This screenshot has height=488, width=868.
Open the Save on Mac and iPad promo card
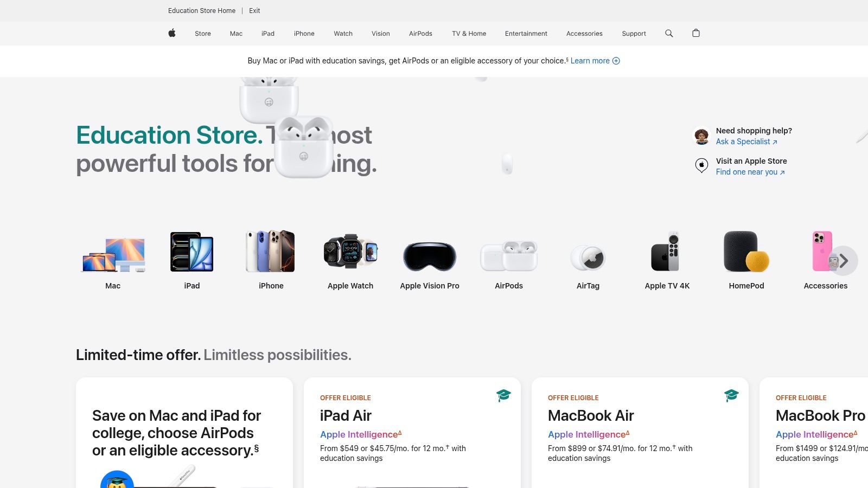coord(184,433)
